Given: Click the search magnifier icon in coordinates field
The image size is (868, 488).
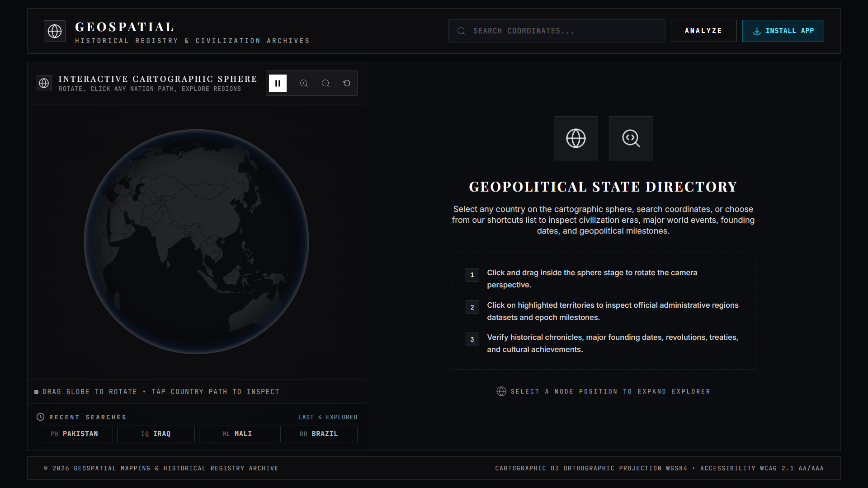Looking at the screenshot, I should click(461, 31).
